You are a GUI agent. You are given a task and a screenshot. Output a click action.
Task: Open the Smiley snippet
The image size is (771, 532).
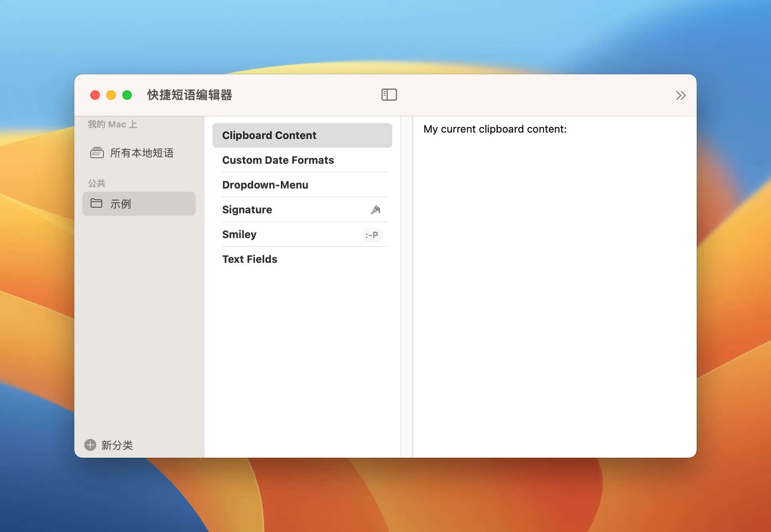239,234
